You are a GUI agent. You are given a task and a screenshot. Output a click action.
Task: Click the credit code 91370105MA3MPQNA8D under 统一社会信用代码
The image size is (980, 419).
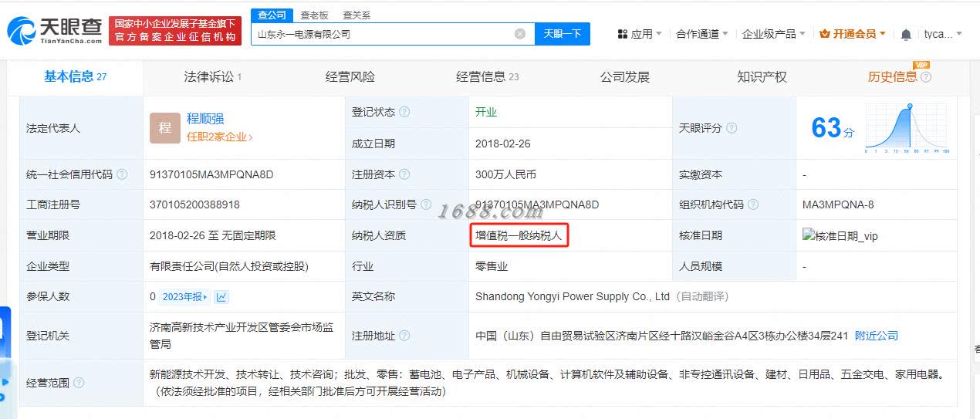tap(211, 174)
